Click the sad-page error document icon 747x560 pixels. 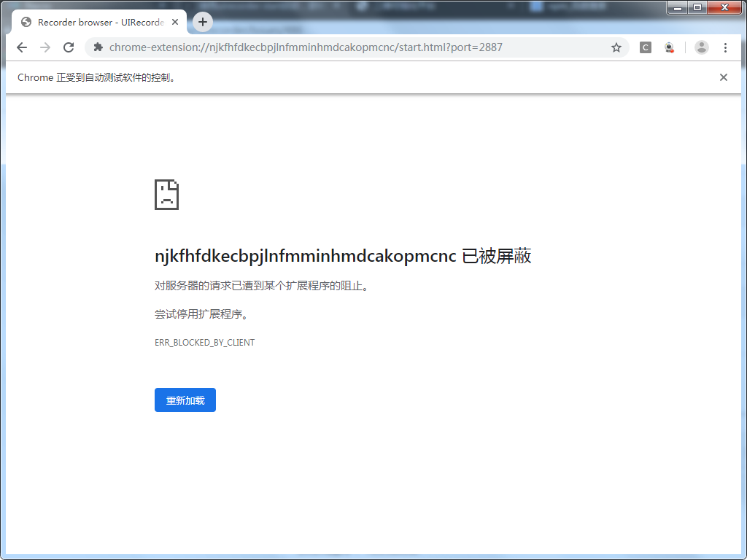166,194
